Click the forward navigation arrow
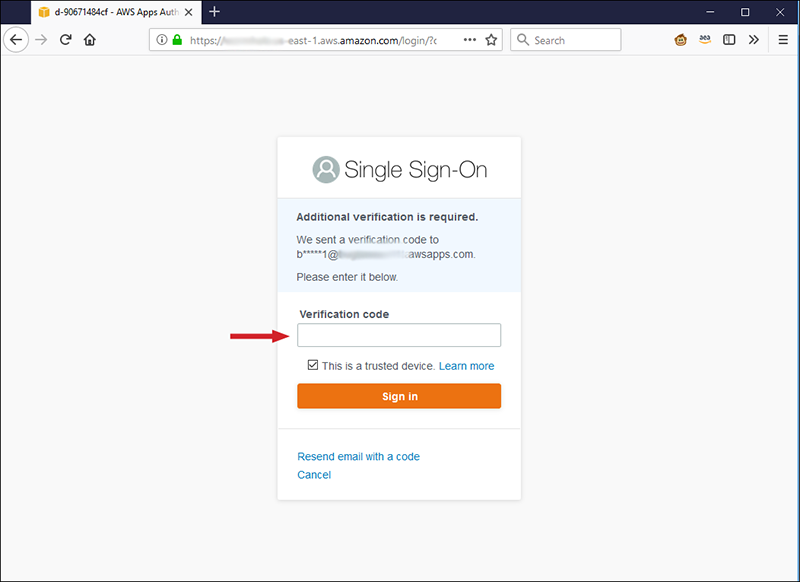The image size is (800, 582). (41, 39)
